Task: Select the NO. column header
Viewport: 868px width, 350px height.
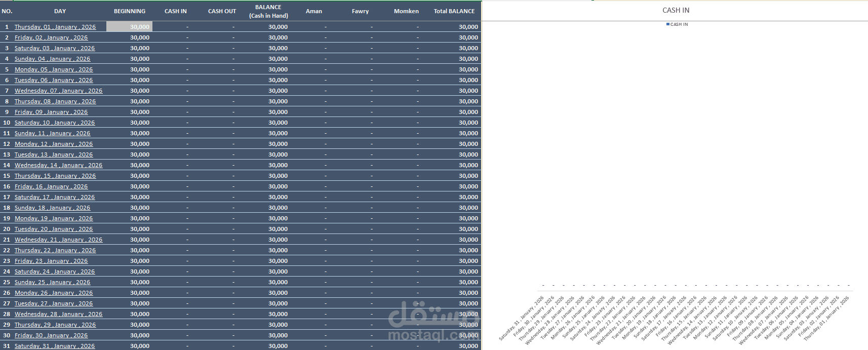Action: pyautogui.click(x=7, y=11)
